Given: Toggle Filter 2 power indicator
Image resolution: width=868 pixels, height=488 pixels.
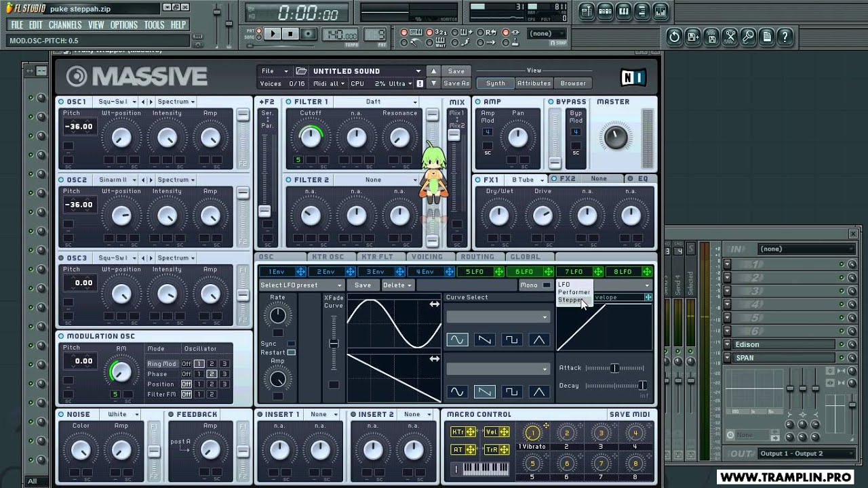Looking at the screenshot, I should click(x=289, y=180).
